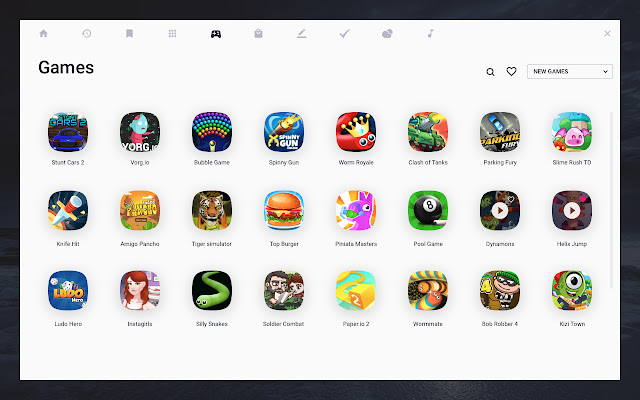
Task: Click the games list vertical scrollbar
Action: (x=611, y=200)
